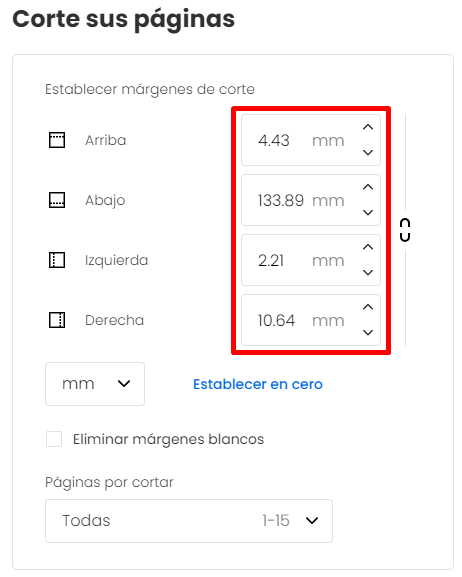This screenshot has height=577, width=462.
Task: Open the Páginas por cortar dropdown
Action: (x=189, y=521)
